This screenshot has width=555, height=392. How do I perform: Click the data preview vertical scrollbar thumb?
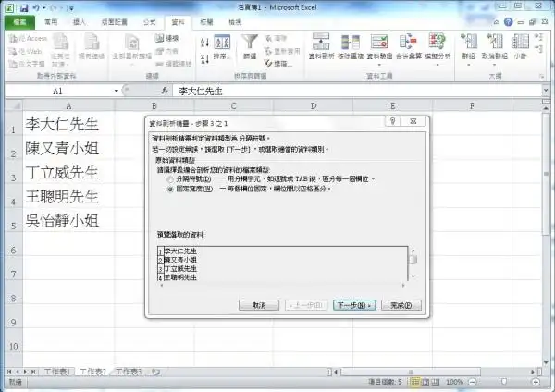[x=413, y=260]
